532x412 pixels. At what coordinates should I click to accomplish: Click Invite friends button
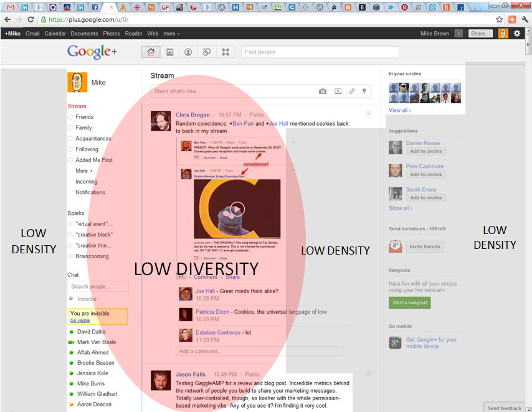click(x=425, y=246)
